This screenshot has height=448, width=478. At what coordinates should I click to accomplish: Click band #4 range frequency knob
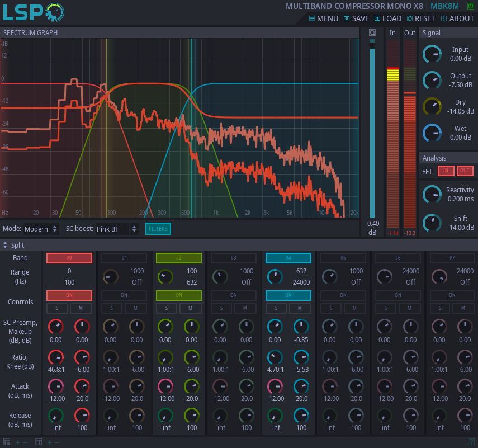pyautogui.click(x=275, y=277)
